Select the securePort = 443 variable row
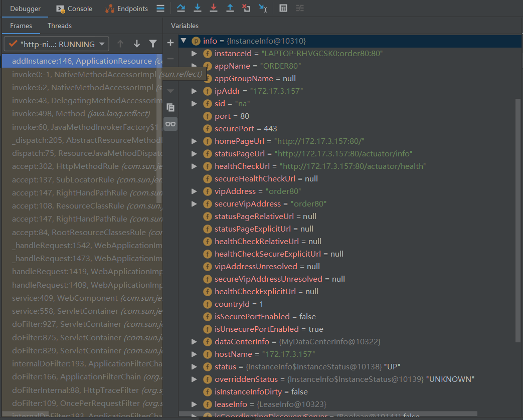The image size is (523, 420). click(x=350, y=129)
